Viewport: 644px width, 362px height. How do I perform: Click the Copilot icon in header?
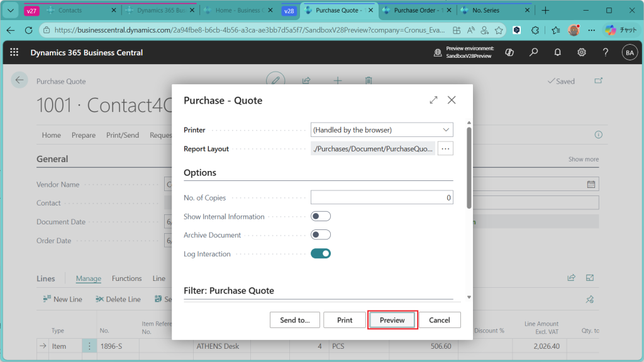coord(509,53)
